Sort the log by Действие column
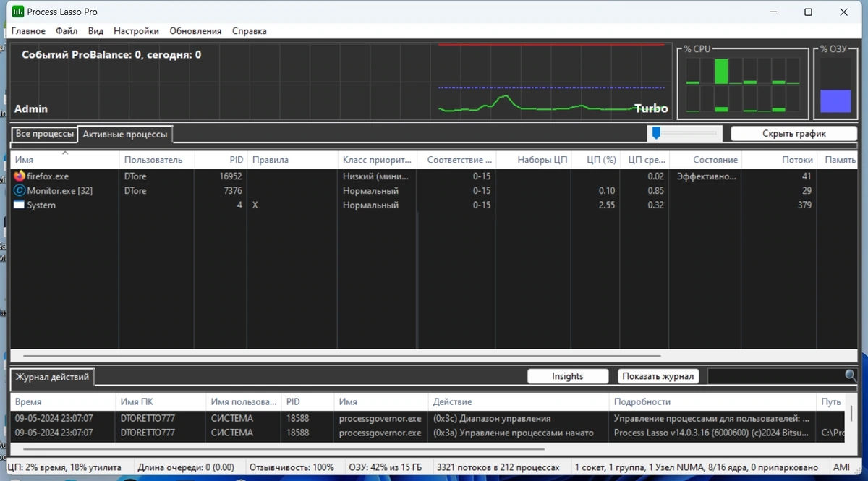The image size is (868, 481). coord(519,401)
